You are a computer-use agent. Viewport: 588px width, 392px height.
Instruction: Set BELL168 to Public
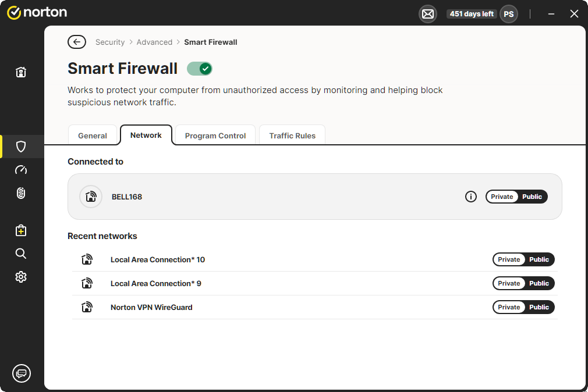coord(532,197)
